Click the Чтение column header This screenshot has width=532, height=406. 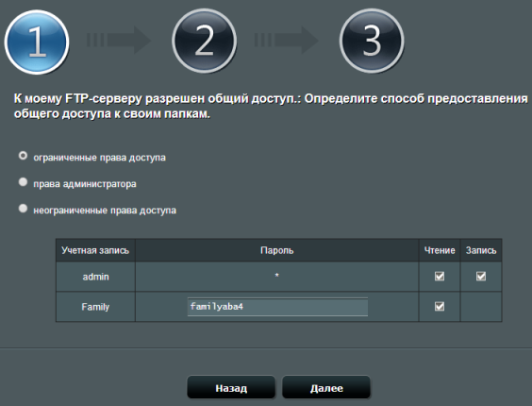coord(440,250)
